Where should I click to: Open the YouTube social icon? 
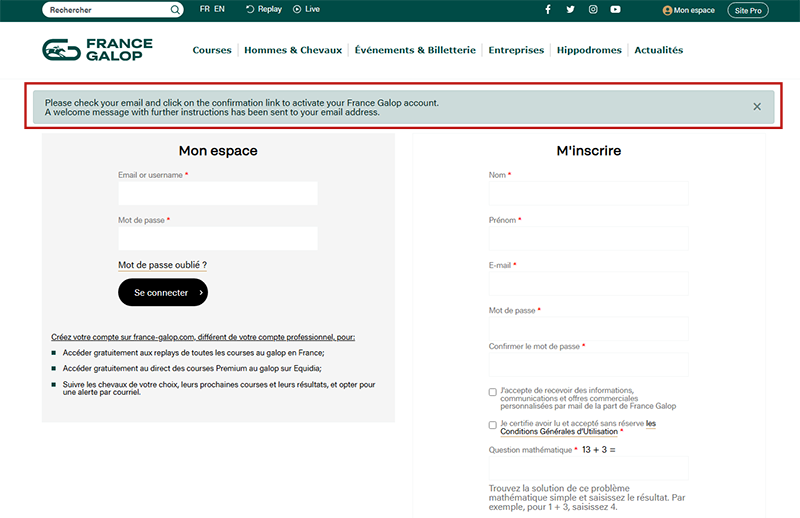[615, 10]
